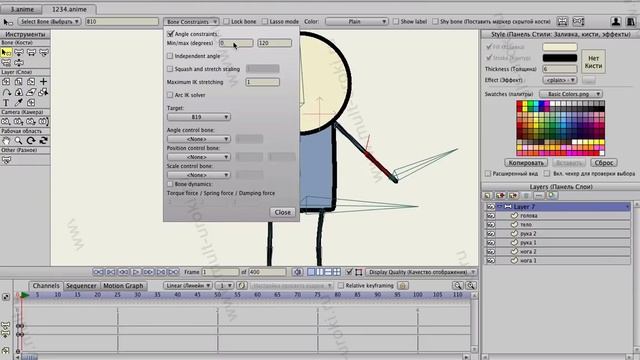The width and height of the screenshot is (640, 360).
Task: Open the Display Quality dropdown
Action: [421, 272]
